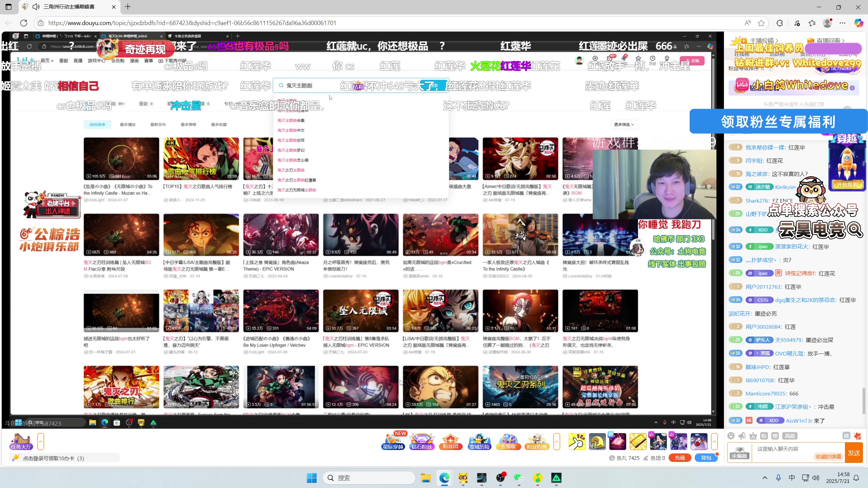
Task: Open the 粉丝等级排序 help question mark
Action: coord(770,69)
